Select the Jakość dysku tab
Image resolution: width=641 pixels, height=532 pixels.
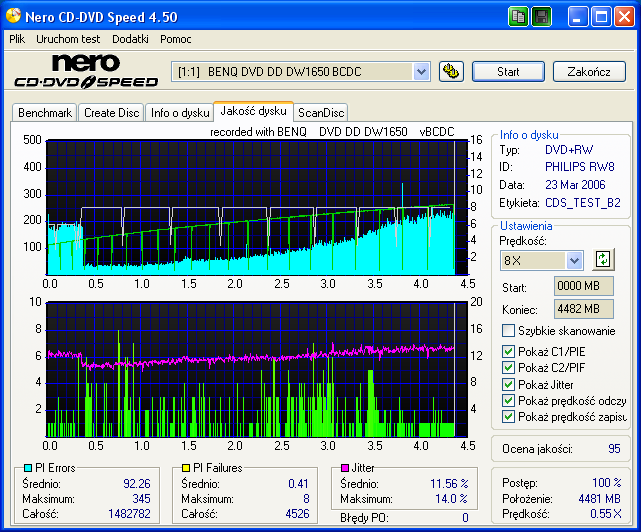click(x=253, y=111)
